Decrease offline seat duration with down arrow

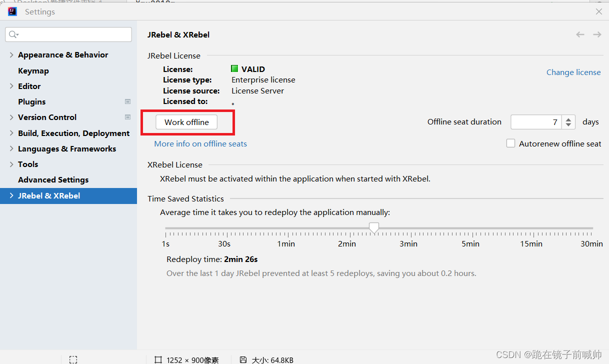pyautogui.click(x=568, y=125)
